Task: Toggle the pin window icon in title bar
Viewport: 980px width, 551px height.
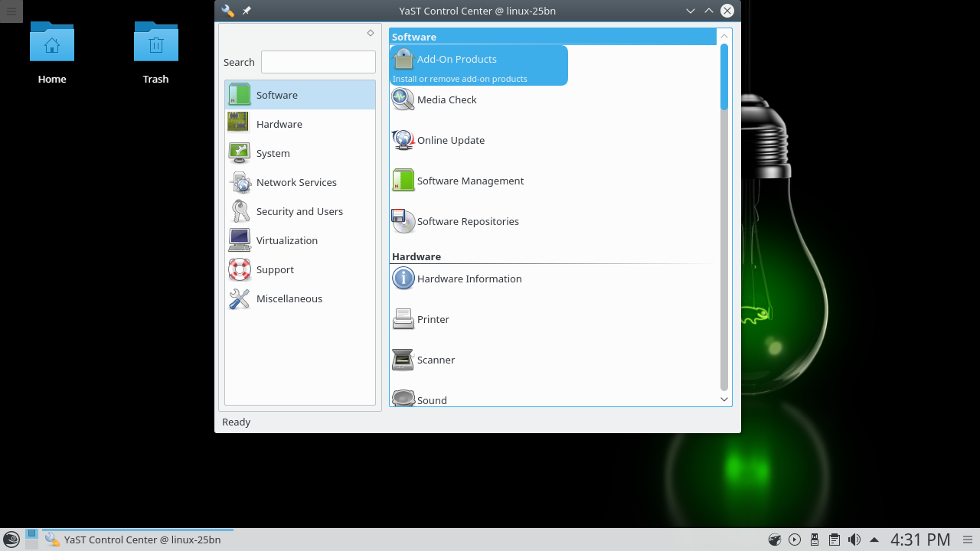Action: pyautogui.click(x=247, y=11)
